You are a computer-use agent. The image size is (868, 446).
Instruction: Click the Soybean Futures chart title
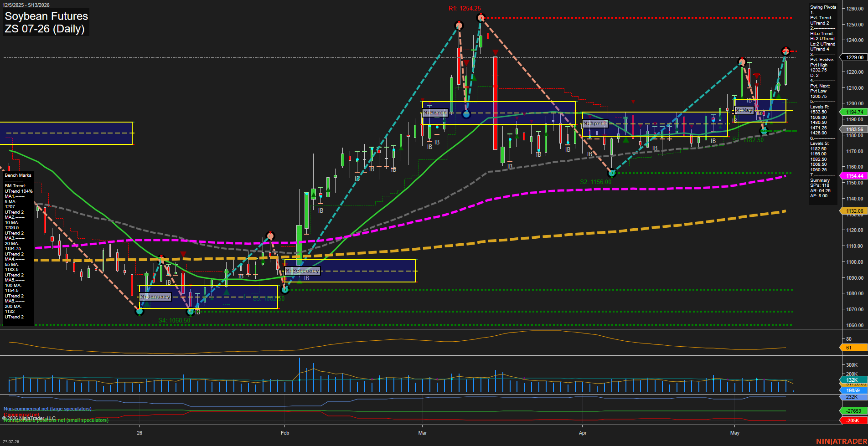(46, 16)
